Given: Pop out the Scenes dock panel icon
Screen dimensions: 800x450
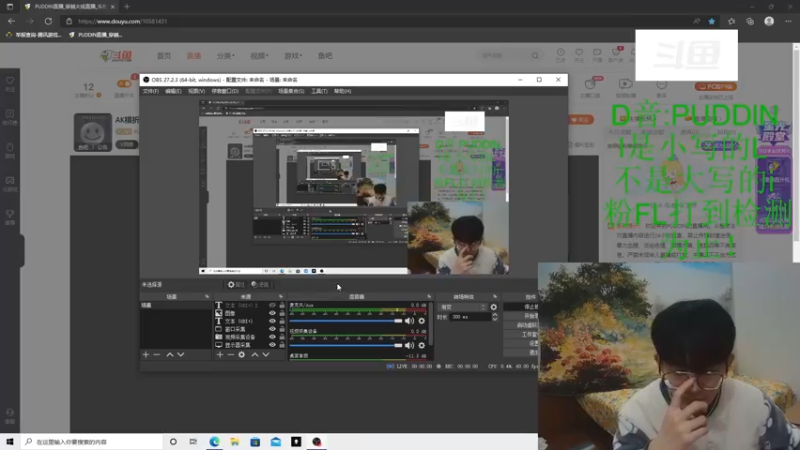Looking at the screenshot, I should (207, 296).
